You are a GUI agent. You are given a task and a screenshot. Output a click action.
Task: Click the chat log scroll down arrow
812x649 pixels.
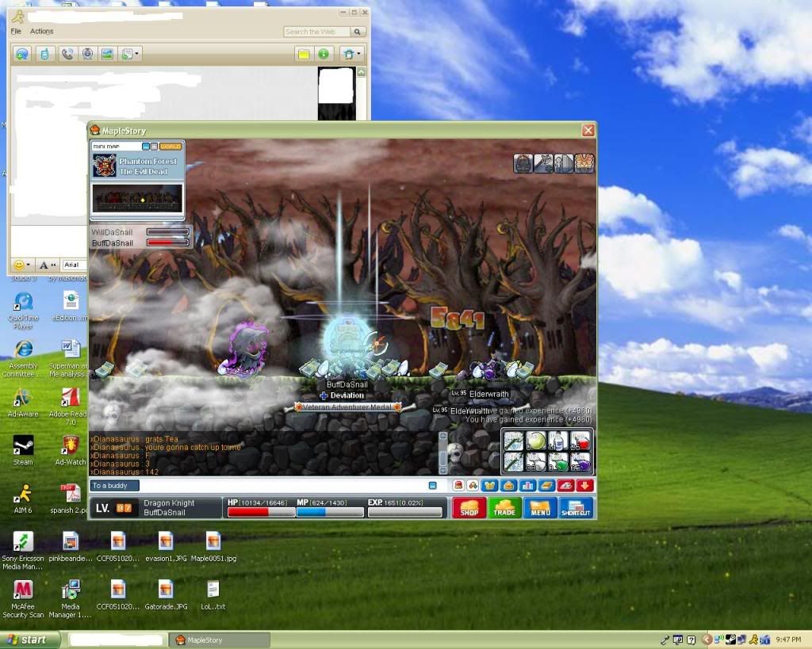(442, 470)
